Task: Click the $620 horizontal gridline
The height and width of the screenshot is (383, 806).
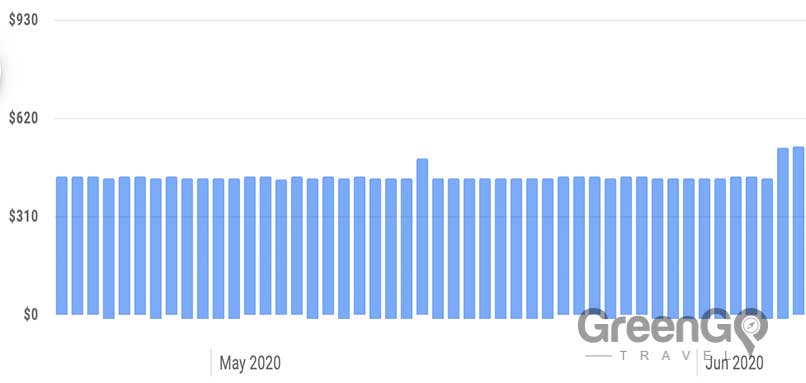Action: click(x=430, y=118)
